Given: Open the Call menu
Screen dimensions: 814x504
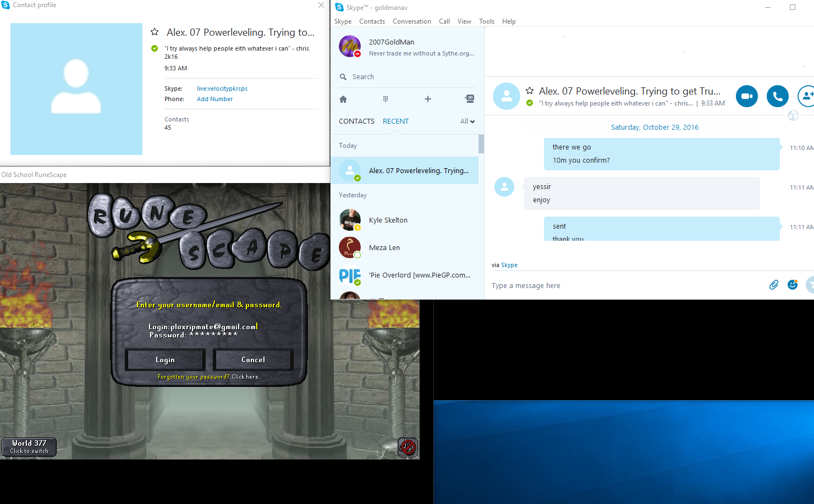Looking at the screenshot, I should click(x=444, y=21).
